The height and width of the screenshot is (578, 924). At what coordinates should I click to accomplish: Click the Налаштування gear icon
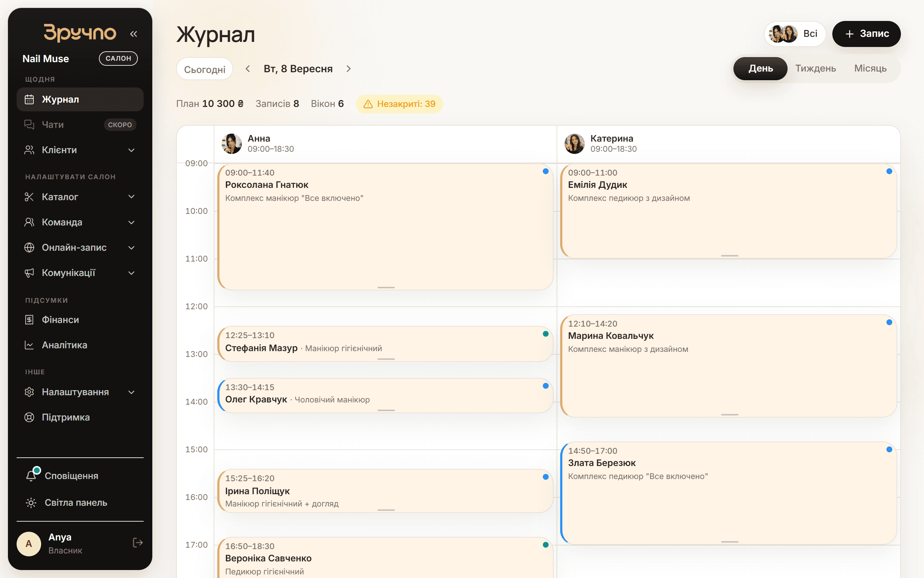[x=29, y=392]
